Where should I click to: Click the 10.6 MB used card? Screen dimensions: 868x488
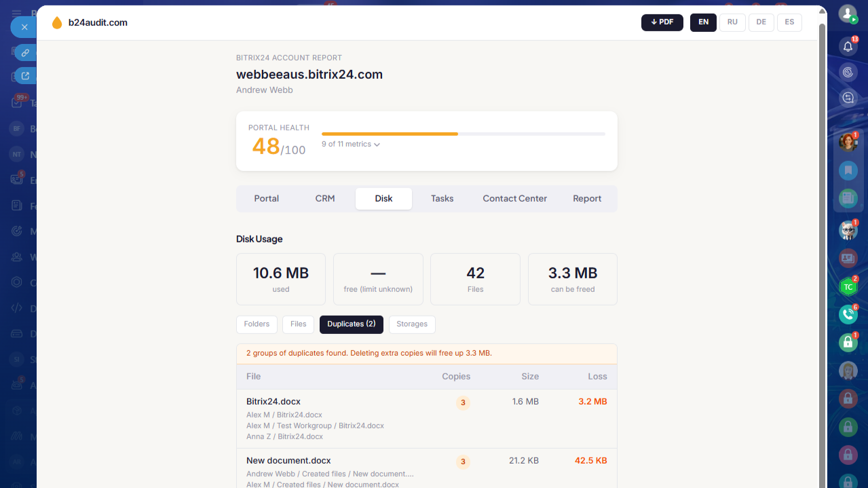(281, 279)
